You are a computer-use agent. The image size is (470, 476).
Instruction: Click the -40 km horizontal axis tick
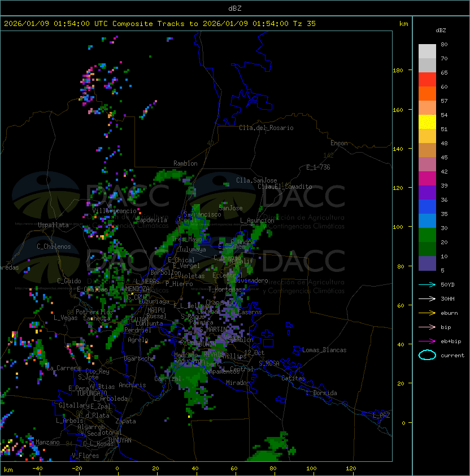click(x=38, y=468)
